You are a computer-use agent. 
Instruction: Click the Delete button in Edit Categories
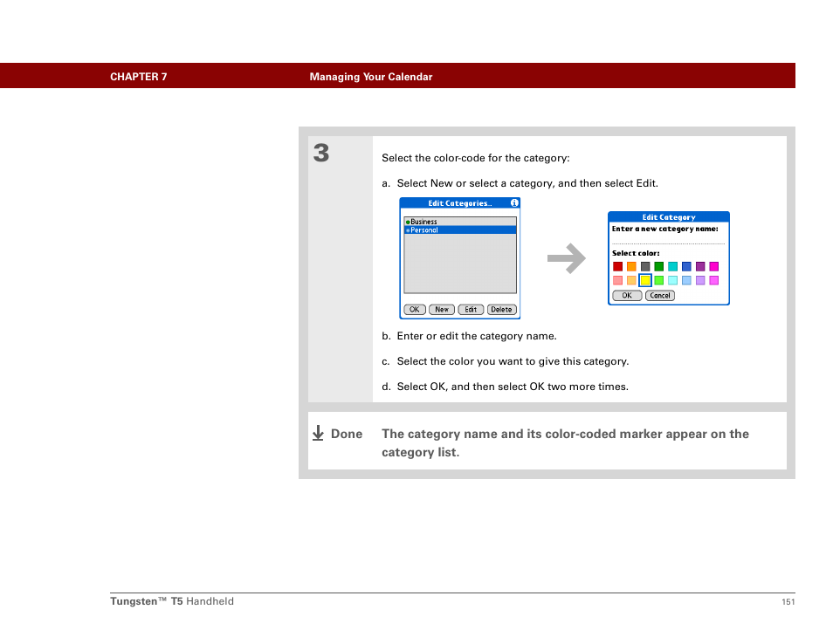[501, 310]
